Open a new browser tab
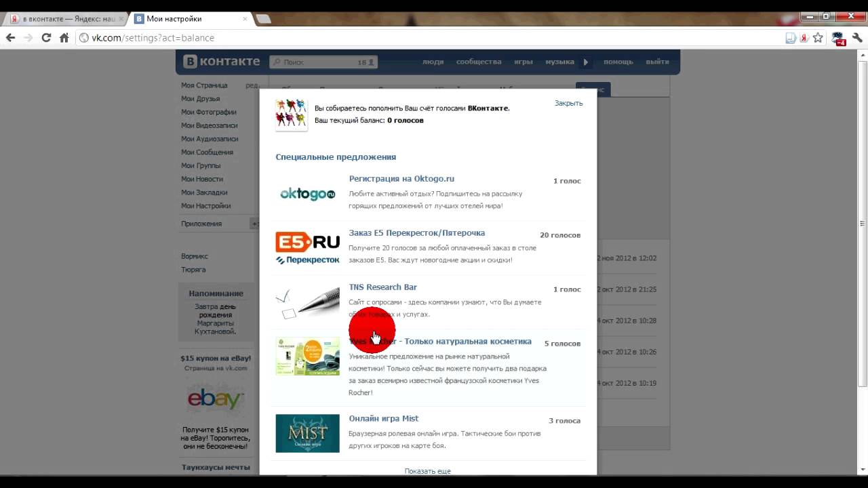Viewport: 868px width, 488px height. pos(263,19)
